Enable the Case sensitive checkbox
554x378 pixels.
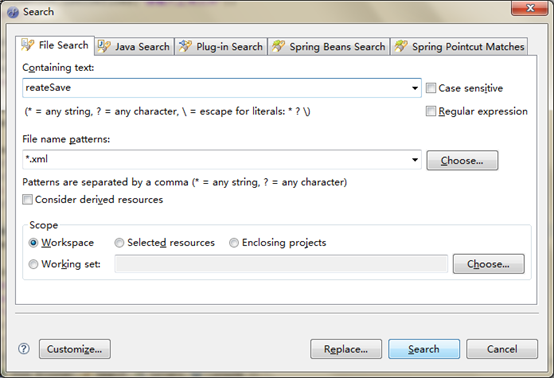pos(431,88)
